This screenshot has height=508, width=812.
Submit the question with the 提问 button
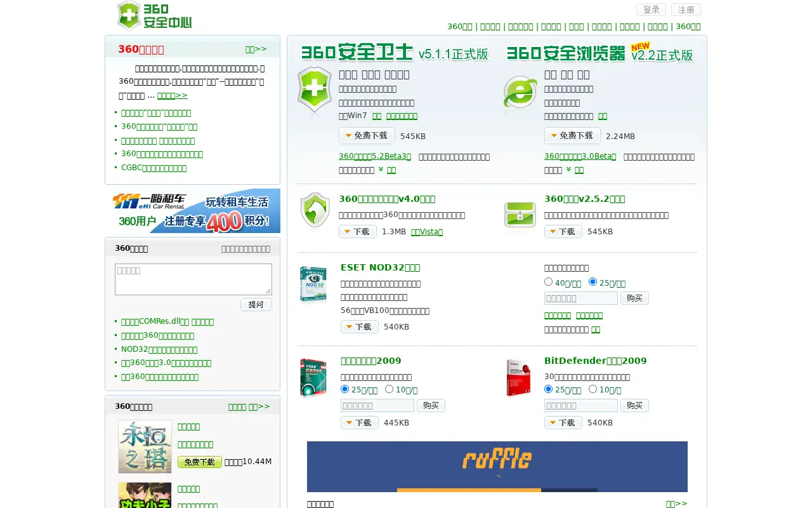pyautogui.click(x=256, y=305)
